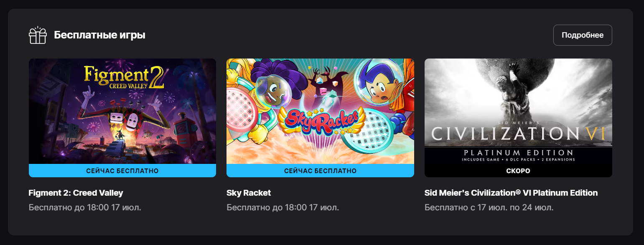Select the Бесплатные игры heading
Viewport: 644px width, 245px height.
tap(99, 35)
